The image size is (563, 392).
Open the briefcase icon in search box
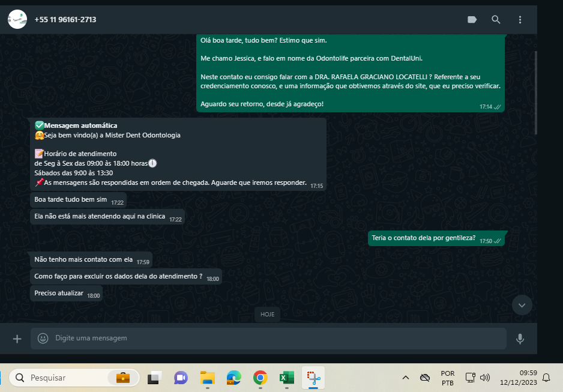[x=123, y=378]
